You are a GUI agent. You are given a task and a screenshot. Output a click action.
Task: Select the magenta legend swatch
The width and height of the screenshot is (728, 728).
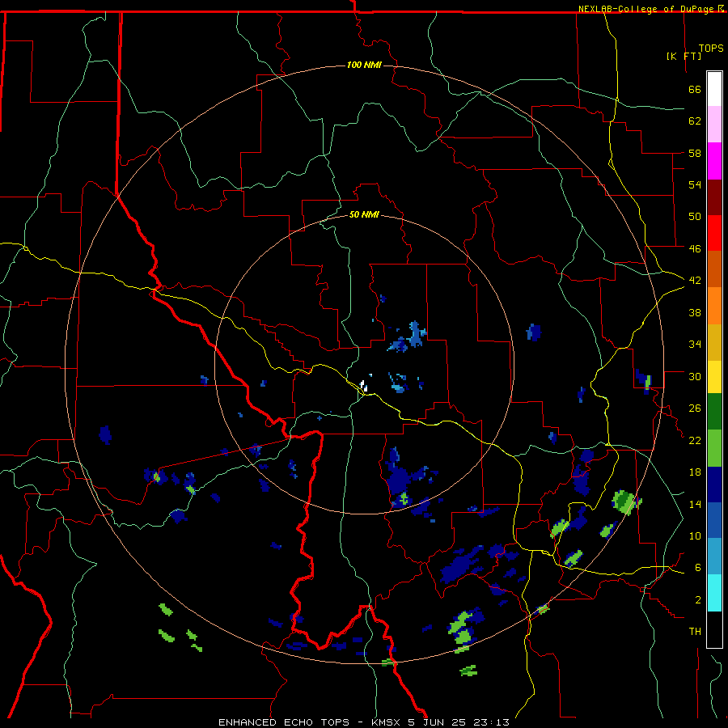714,161
